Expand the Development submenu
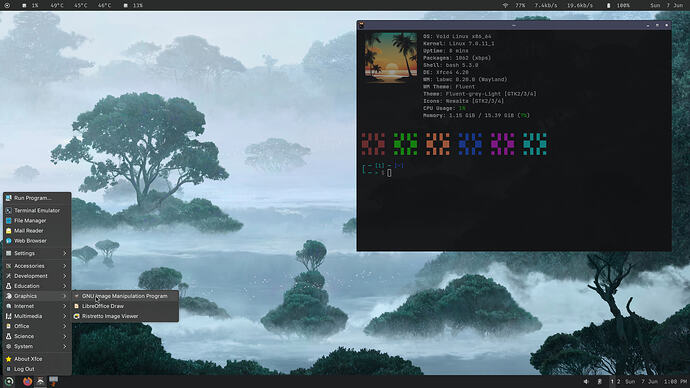Screen dimensions: 690x388 (37, 276)
